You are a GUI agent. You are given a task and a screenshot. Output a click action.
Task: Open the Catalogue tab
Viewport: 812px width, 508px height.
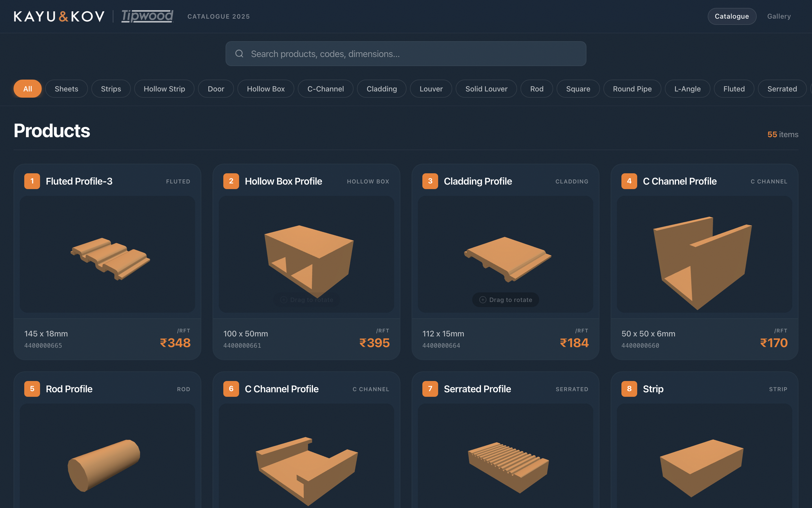[732, 16]
